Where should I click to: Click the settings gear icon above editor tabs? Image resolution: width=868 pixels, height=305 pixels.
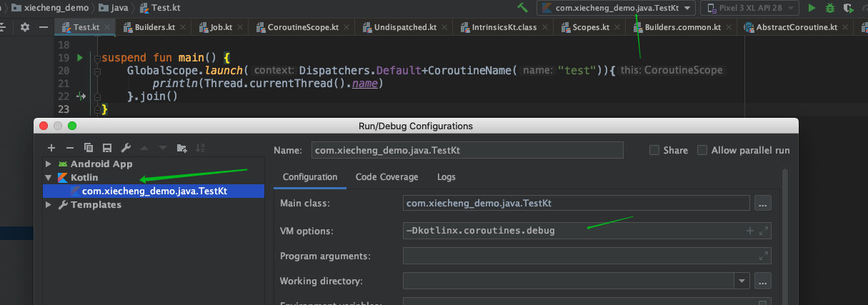click(25, 27)
